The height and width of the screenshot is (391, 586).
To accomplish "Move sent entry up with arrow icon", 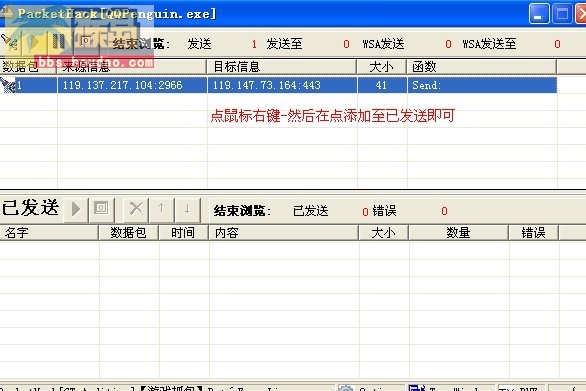I will [x=161, y=209].
